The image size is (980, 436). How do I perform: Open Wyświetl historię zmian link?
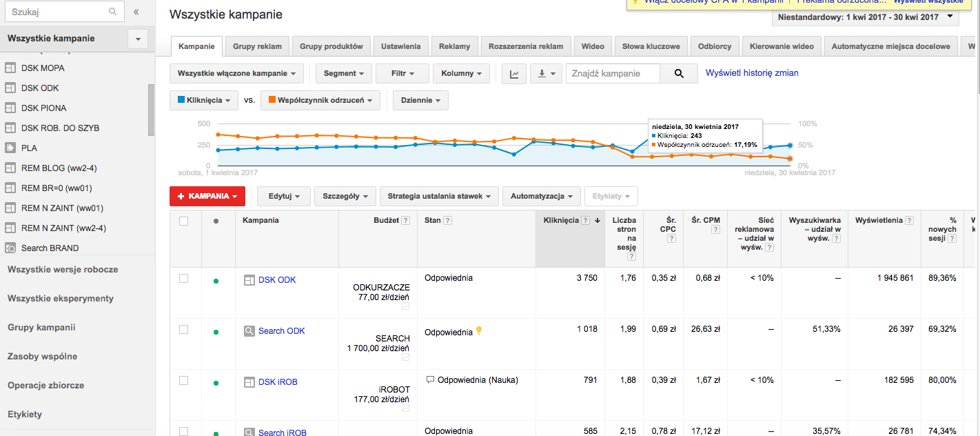752,72
